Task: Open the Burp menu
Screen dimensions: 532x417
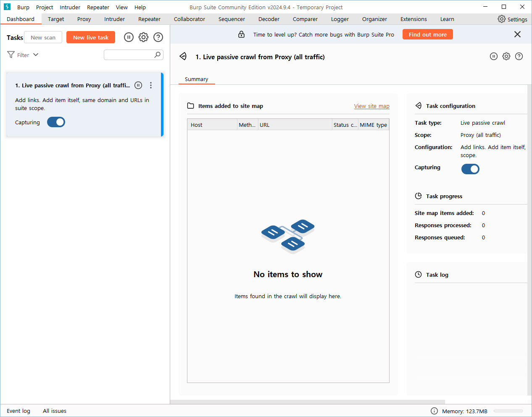Action: click(23, 7)
